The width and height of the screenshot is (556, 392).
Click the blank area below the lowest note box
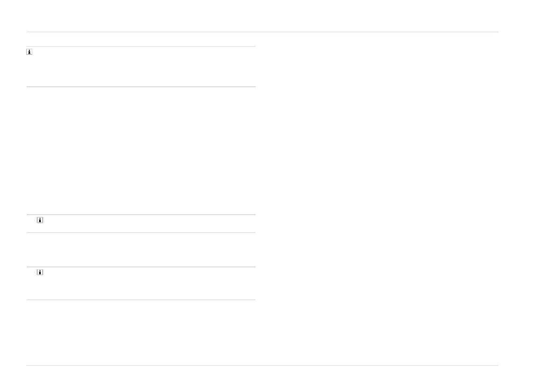point(141,333)
